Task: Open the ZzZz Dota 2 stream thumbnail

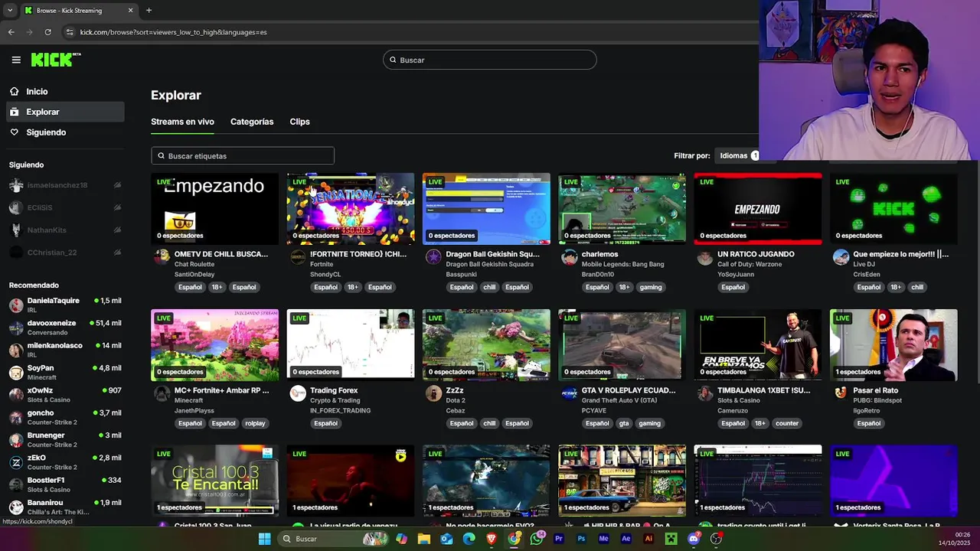Action: [486, 344]
